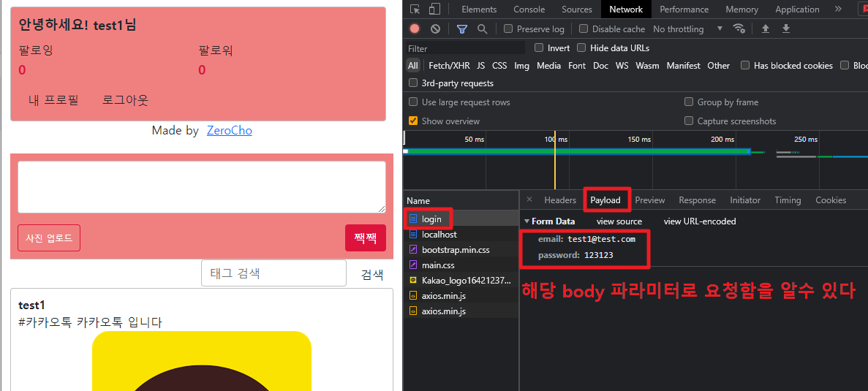
Task: Filter requests by WS type
Action: click(x=622, y=65)
